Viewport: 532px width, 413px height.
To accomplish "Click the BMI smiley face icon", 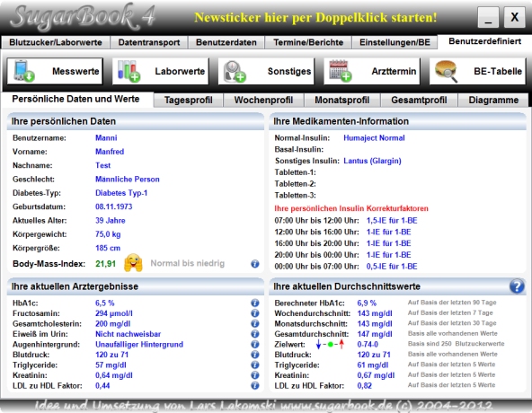I will pyautogui.click(x=133, y=263).
